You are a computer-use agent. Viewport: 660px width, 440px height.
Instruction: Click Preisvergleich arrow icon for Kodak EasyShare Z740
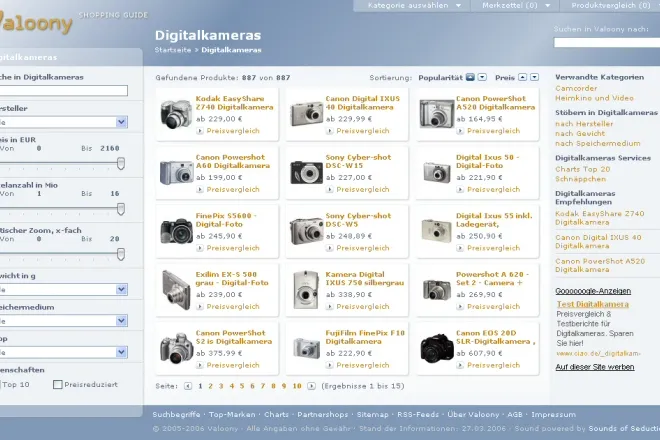pyautogui.click(x=200, y=131)
